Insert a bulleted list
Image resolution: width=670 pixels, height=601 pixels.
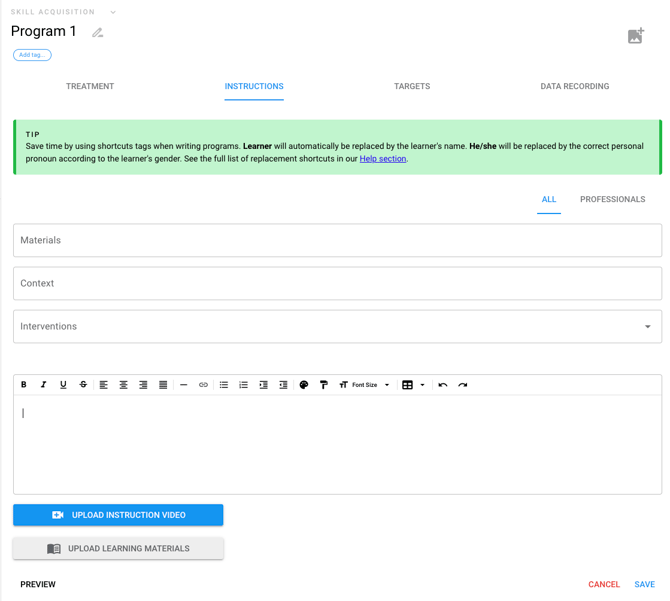pyautogui.click(x=224, y=385)
